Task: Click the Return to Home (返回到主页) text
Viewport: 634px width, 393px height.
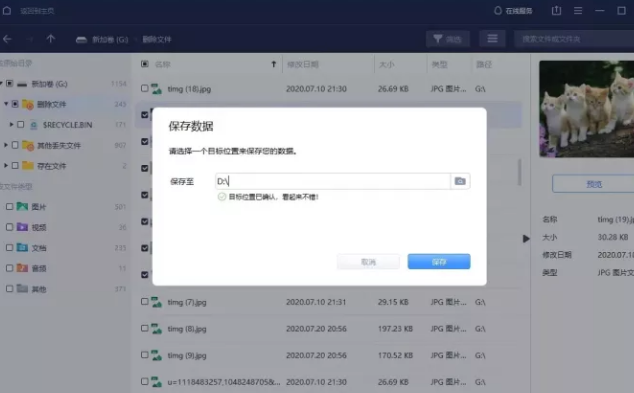Action: (x=37, y=11)
